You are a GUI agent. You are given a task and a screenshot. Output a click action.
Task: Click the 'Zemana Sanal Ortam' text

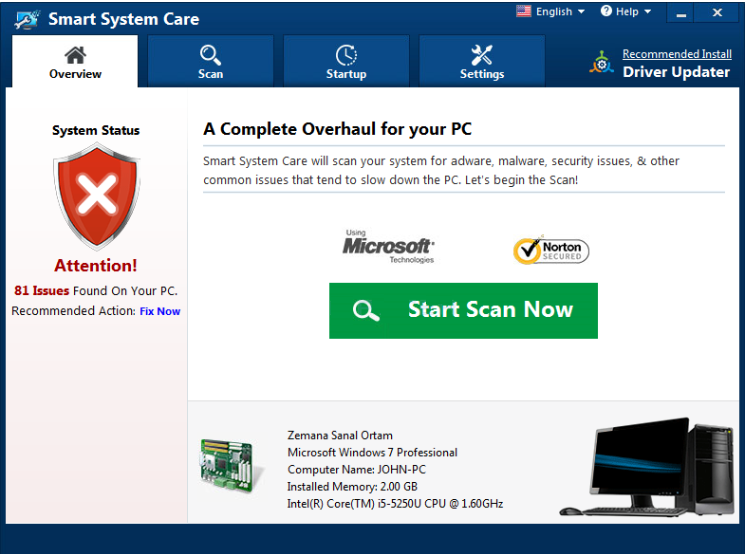340,435
